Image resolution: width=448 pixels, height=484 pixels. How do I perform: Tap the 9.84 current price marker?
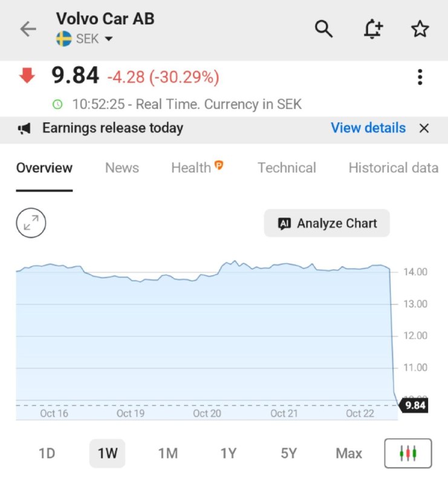click(414, 405)
